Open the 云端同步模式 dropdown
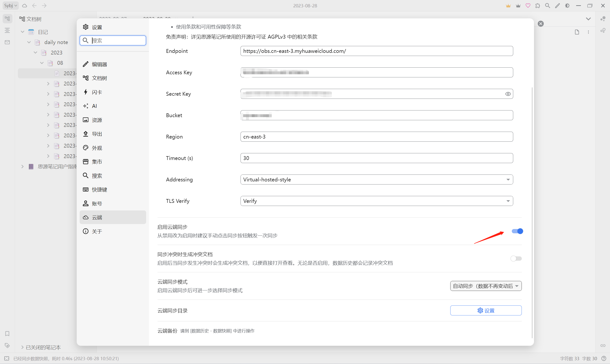The image size is (610, 364). (486, 286)
